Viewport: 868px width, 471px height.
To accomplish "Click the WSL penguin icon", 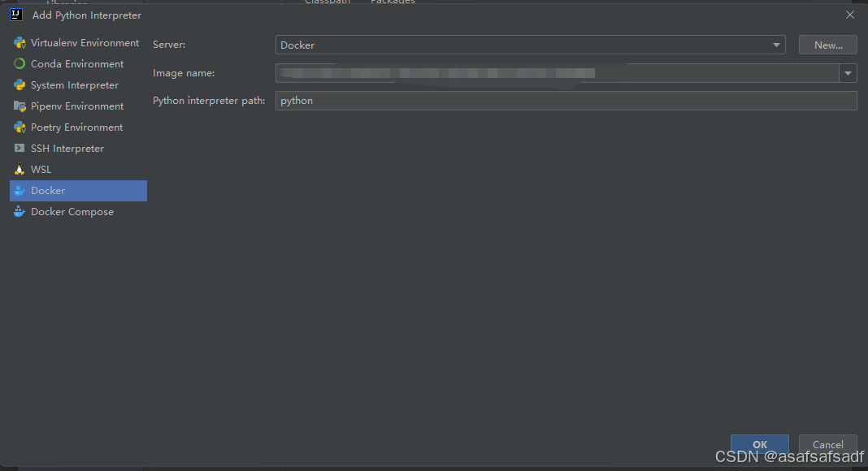I will click(x=20, y=169).
